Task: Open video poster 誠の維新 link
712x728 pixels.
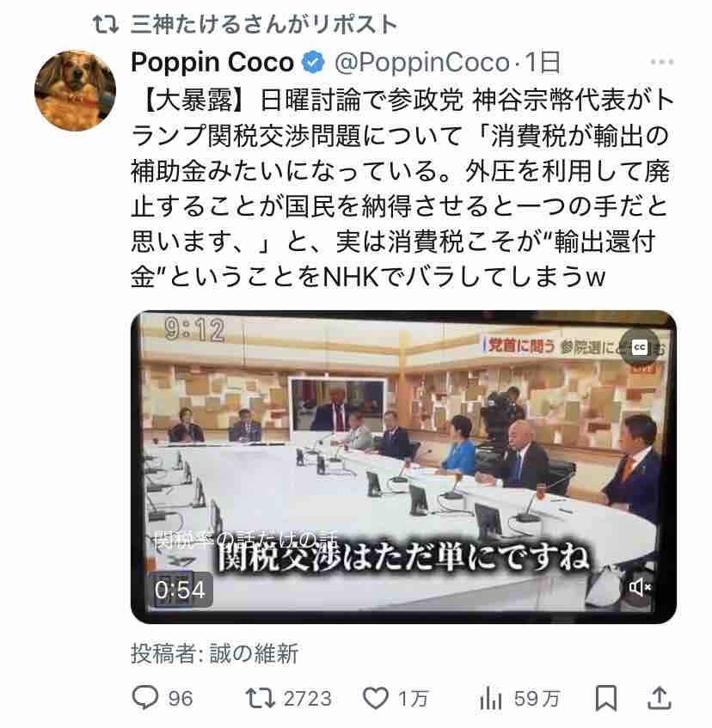Action: [254, 653]
